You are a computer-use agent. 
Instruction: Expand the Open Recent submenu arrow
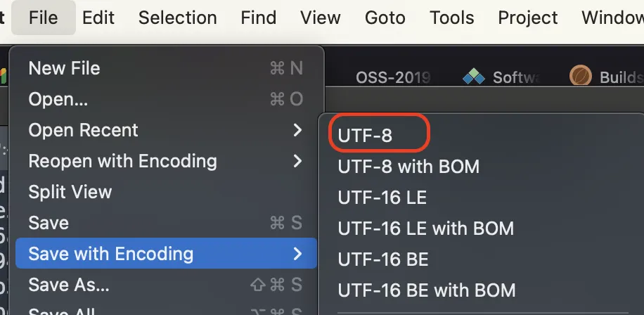(297, 130)
